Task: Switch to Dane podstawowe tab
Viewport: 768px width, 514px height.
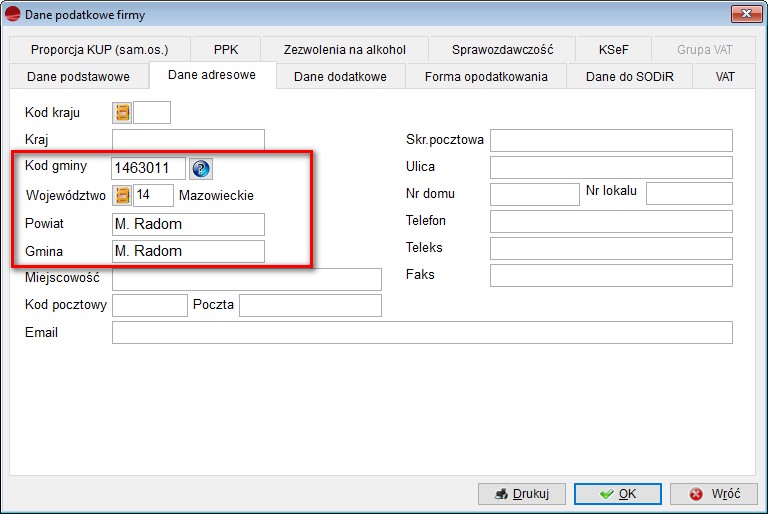Action: pyautogui.click(x=78, y=77)
